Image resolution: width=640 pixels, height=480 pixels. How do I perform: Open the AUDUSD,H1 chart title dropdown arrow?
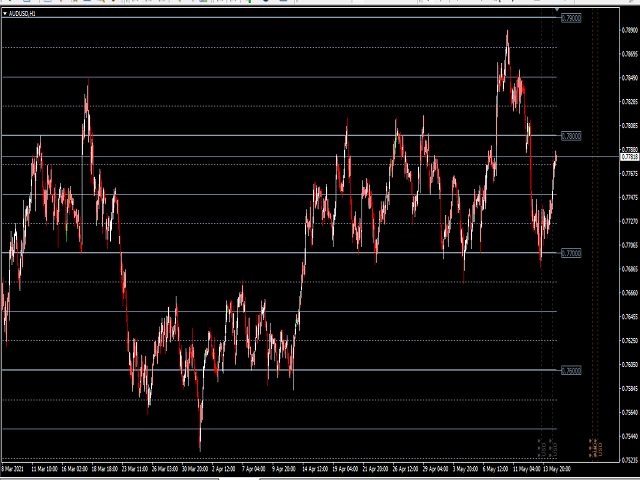[5, 13]
